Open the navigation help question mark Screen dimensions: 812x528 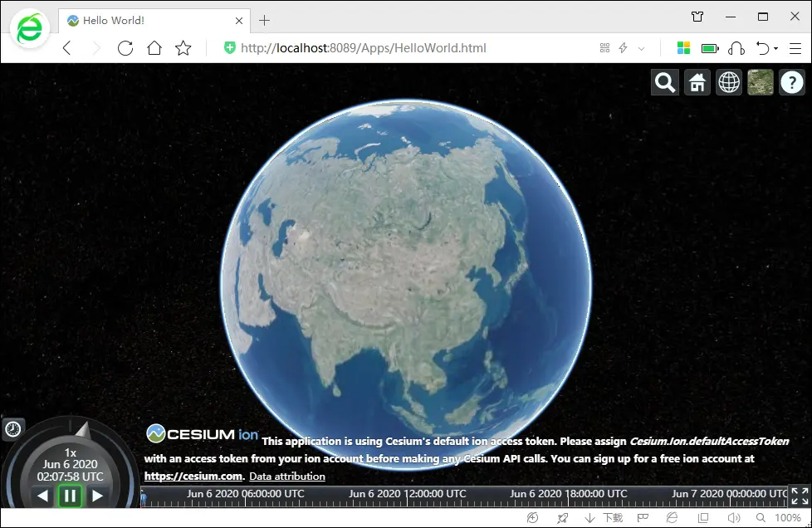792,82
